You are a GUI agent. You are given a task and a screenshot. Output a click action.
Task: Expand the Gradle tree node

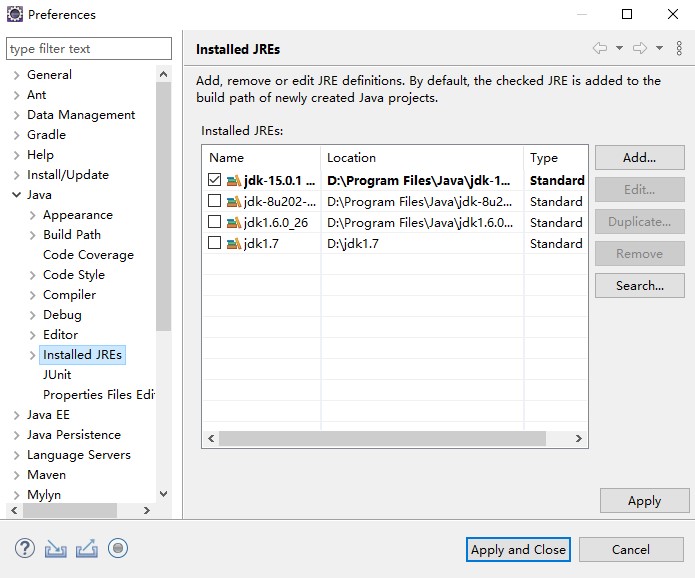click(16, 135)
